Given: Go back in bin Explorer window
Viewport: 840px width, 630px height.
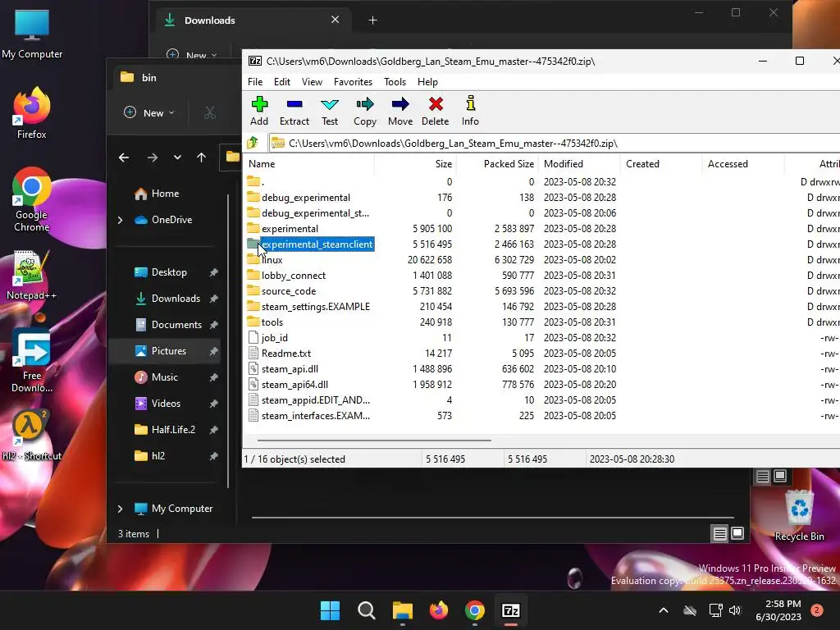Looking at the screenshot, I should [124, 157].
